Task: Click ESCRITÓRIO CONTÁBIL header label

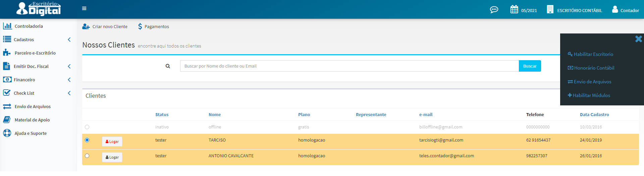Action: coord(580,10)
